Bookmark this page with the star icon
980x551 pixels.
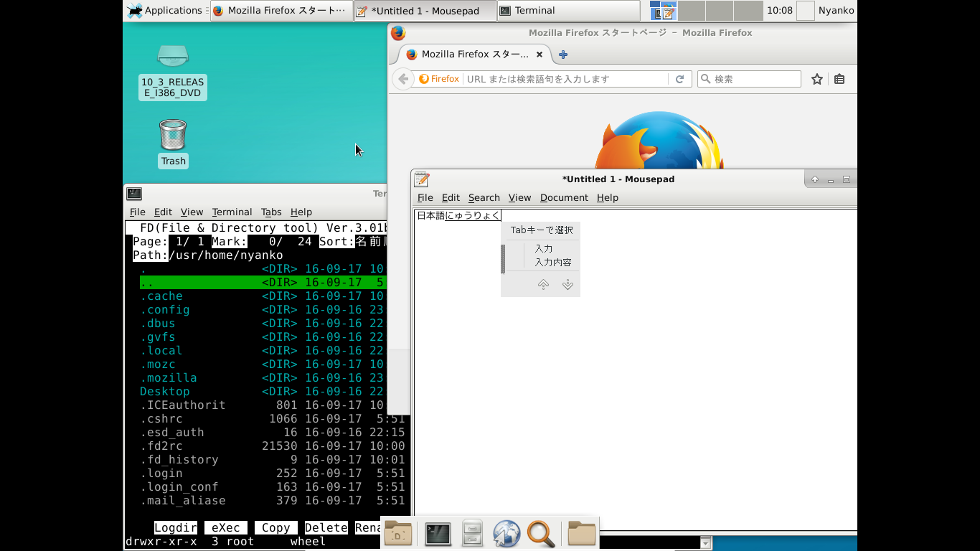(817, 79)
